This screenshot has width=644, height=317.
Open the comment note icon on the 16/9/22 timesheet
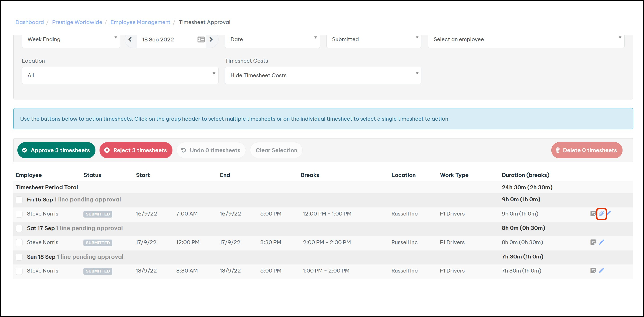coord(593,214)
